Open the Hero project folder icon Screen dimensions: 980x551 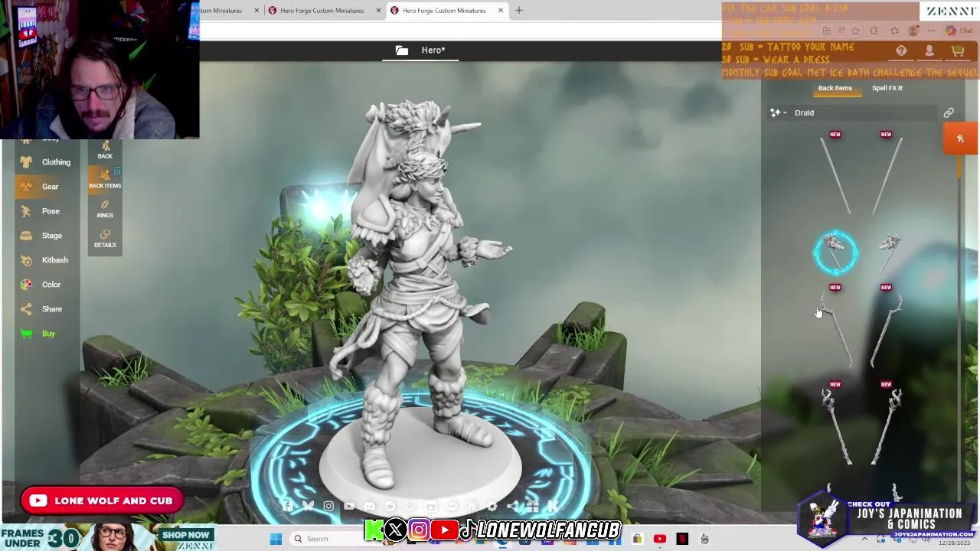402,51
